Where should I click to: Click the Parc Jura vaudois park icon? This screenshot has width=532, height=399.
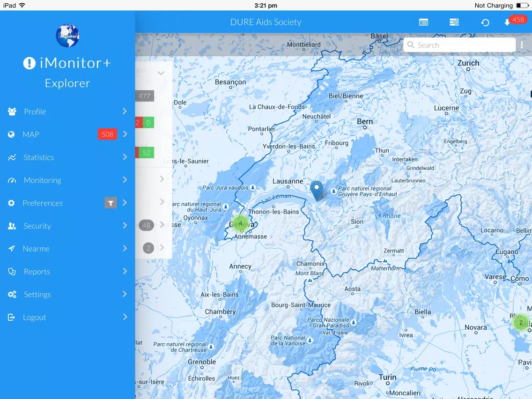253,188
